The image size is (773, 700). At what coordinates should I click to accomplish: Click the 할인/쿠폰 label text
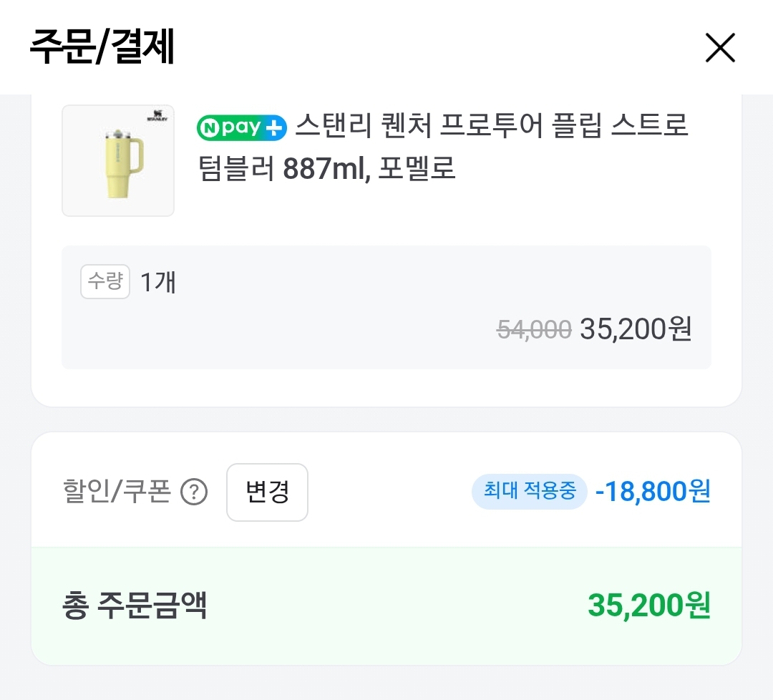point(117,492)
